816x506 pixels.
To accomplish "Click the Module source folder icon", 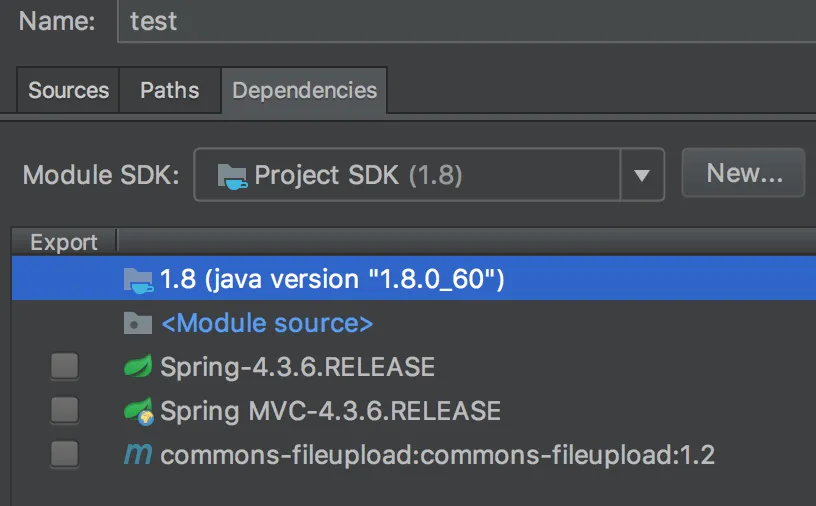I will tap(137, 323).
